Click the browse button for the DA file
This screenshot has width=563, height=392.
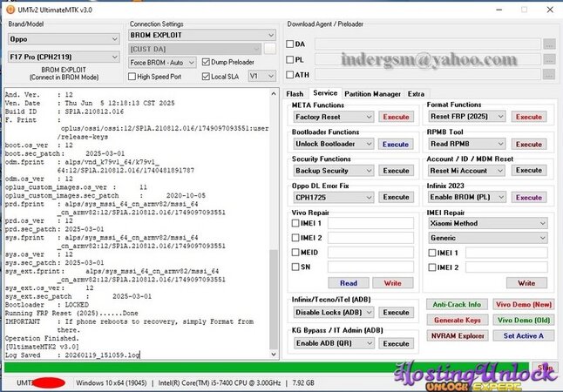[548, 44]
